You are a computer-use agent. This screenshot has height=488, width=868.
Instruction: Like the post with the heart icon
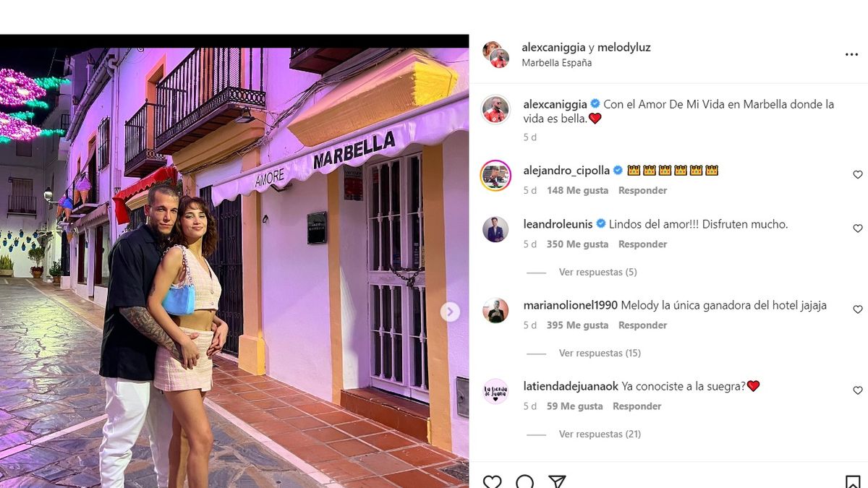492,482
